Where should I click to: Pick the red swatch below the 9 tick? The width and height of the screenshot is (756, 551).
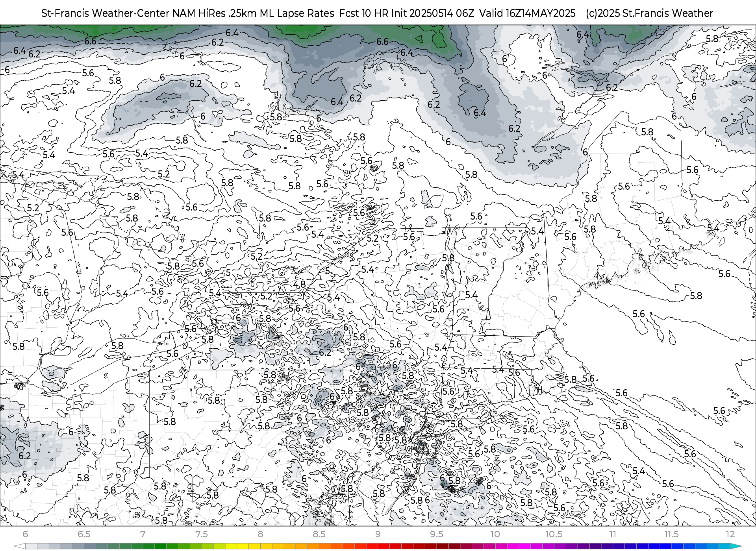[x=384, y=546]
